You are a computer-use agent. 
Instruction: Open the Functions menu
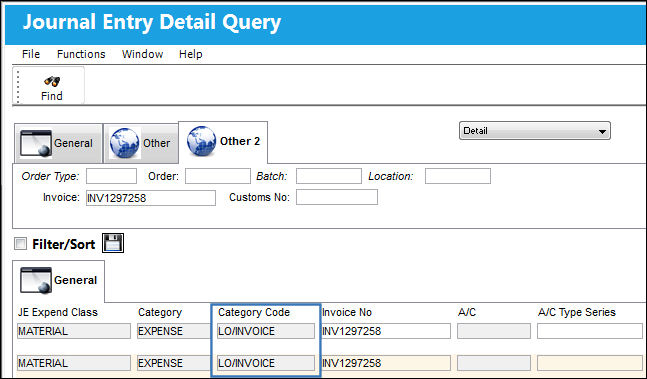(81, 54)
